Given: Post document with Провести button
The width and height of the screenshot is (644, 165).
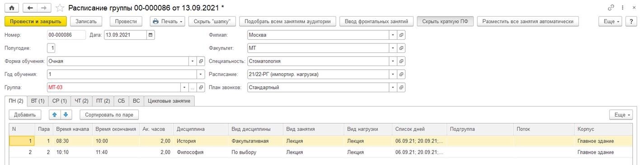Looking at the screenshot, I should 126,21.
